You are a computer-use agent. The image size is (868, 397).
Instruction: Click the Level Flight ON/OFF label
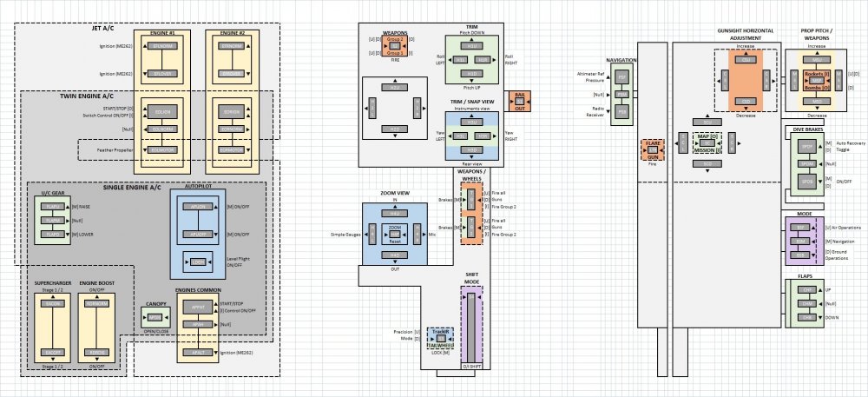pyautogui.click(x=237, y=261)
